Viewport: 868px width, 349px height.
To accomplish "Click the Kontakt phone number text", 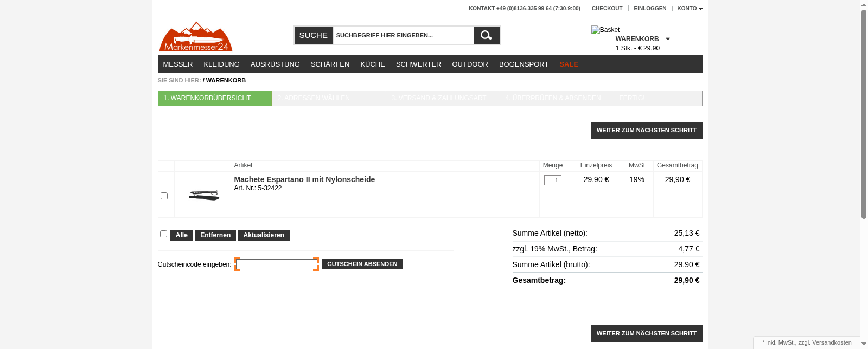I will click(x=524, y=9).
